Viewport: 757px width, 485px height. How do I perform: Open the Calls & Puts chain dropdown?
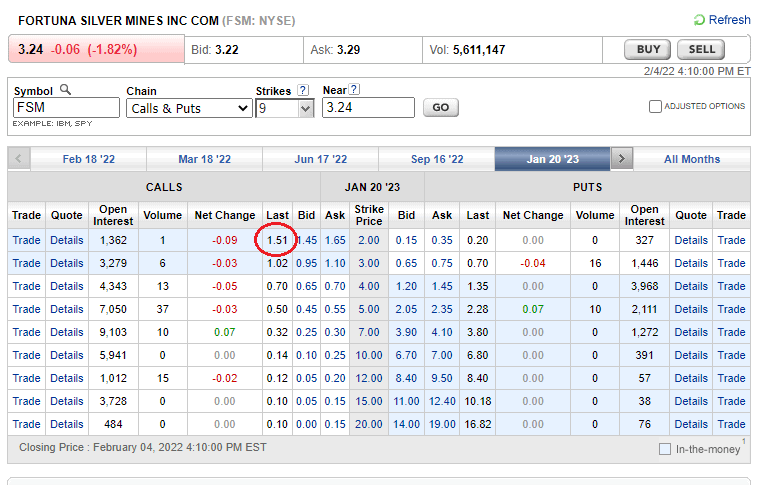[x=189, y=108]
